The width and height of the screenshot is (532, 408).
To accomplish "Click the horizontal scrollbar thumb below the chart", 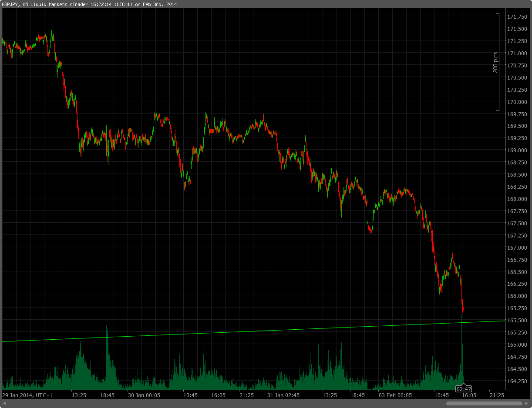I will 485,403.
